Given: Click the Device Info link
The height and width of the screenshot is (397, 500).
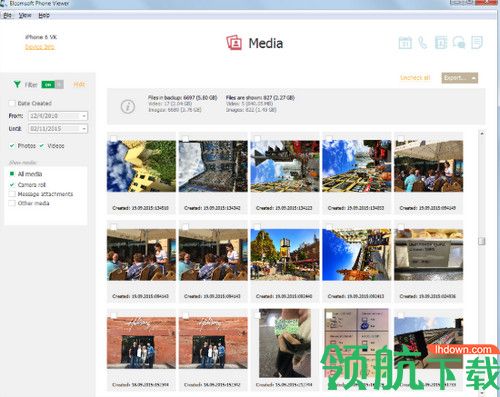Looking at the screenshot, I should point(40,47).
